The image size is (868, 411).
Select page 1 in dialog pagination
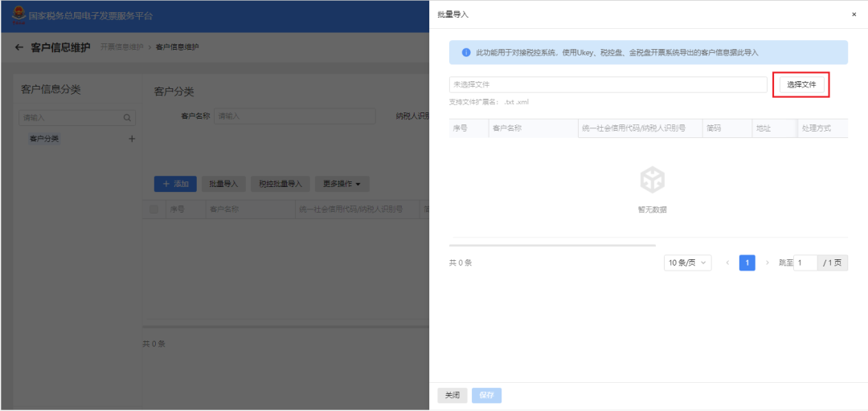747,262
